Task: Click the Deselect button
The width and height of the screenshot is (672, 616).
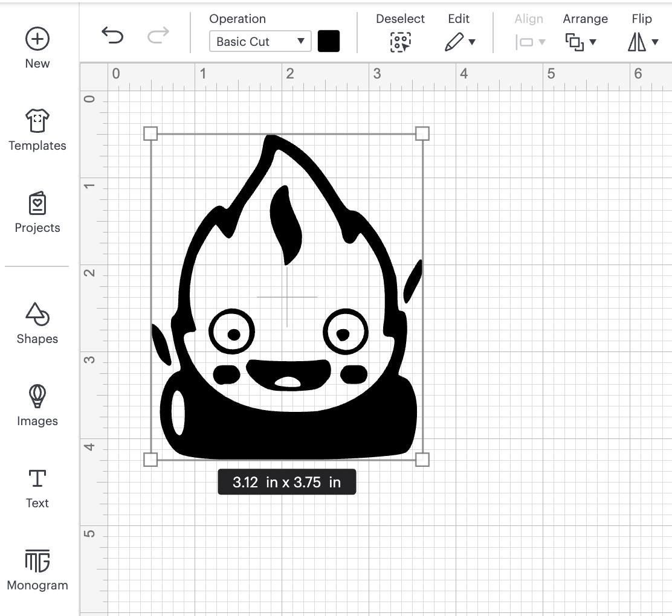Action: tap(400, 41)
